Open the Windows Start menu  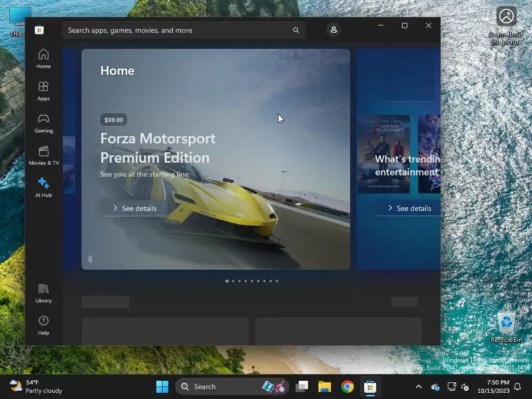click(x=162, y=387)
